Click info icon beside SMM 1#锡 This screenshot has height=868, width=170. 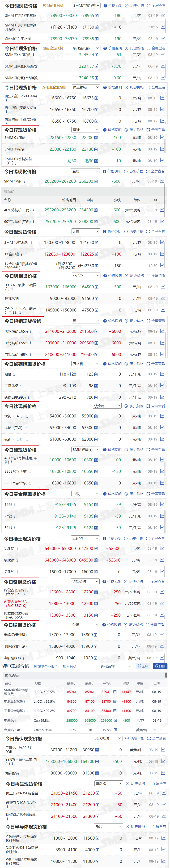click(24, 181)
